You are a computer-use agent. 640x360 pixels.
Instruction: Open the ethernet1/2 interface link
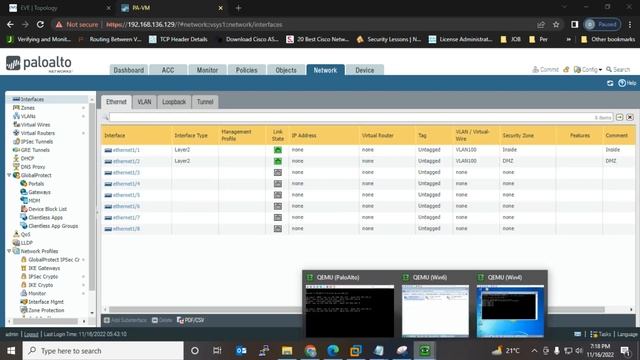click(126, 161)
